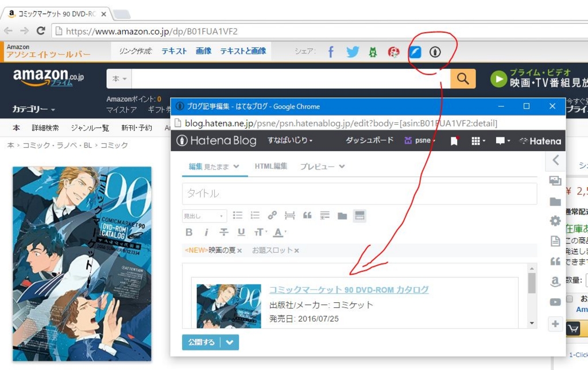588x370 pixels.
Task: Click the highlighted table-of-contents toolbar icon
Action: pyautogui.click(x=359, y=215)
